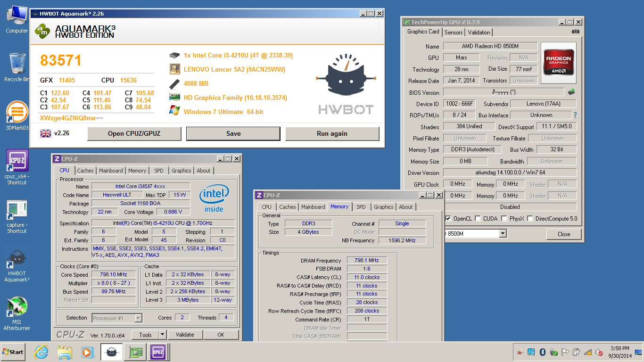The width and height of the screenshot is (644, 362).
Task: Click the Bus Interface question mark icon
Action: coord(575,115)
